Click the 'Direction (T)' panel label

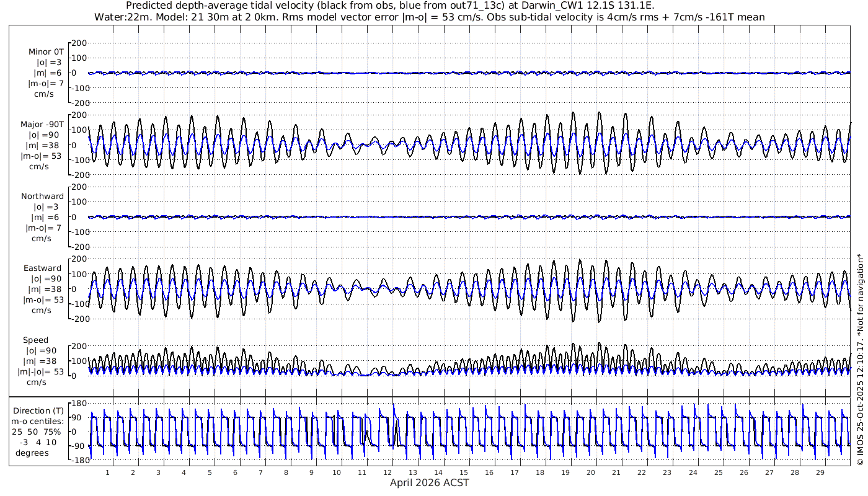click(38, 410)
